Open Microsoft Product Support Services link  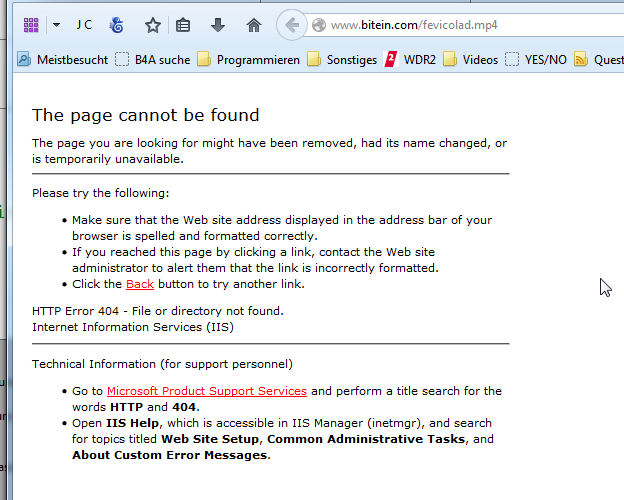click(206, 391)
